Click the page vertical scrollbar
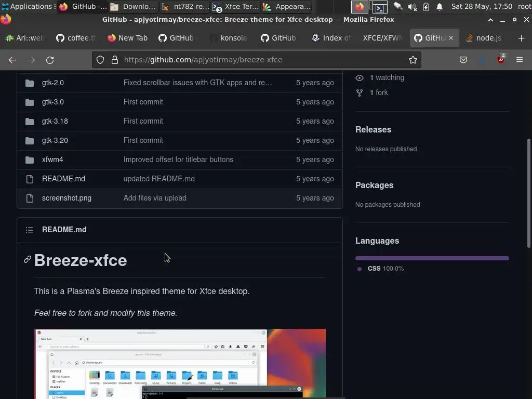Image resolution: width=532 pixels, height=399 pixels. 528,193
